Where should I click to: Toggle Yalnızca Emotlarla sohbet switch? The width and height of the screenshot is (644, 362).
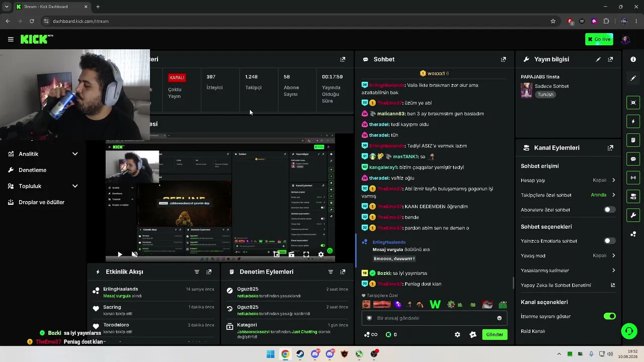tap(609, 241)
